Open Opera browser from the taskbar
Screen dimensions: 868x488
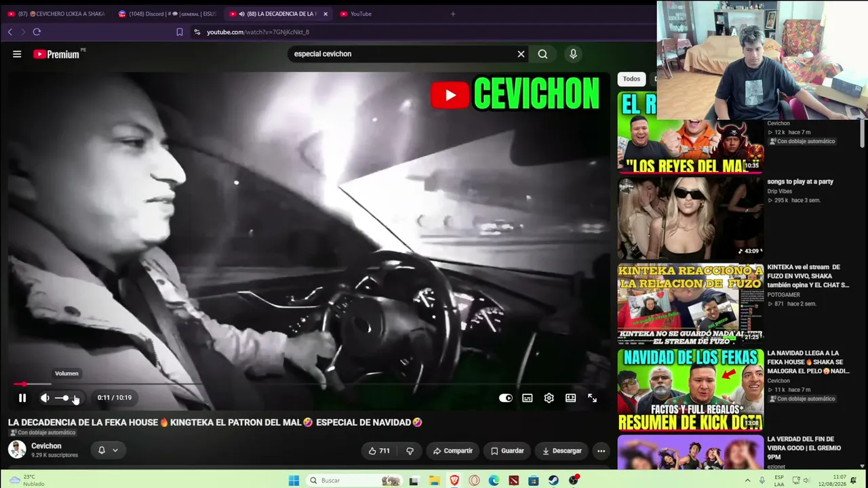[474, 481]
